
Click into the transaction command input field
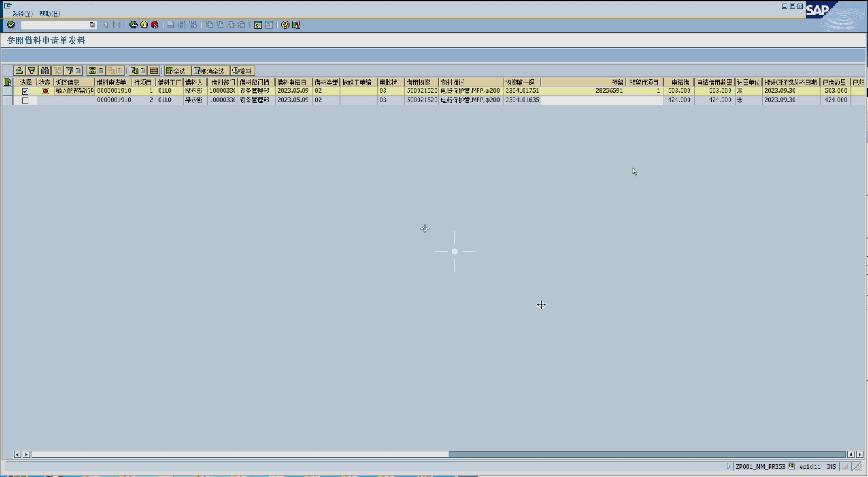tap(56, 25)
